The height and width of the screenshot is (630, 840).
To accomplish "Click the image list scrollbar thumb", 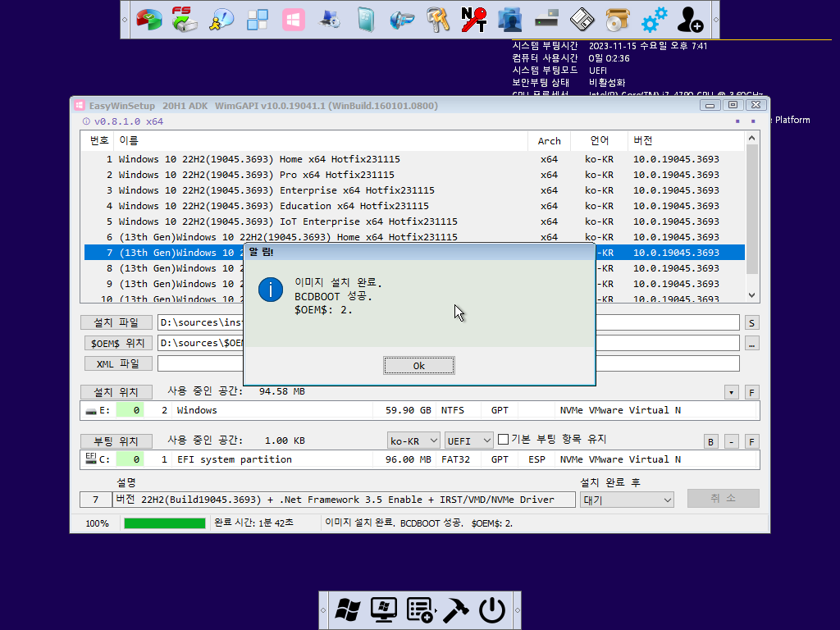I will 751,209.
